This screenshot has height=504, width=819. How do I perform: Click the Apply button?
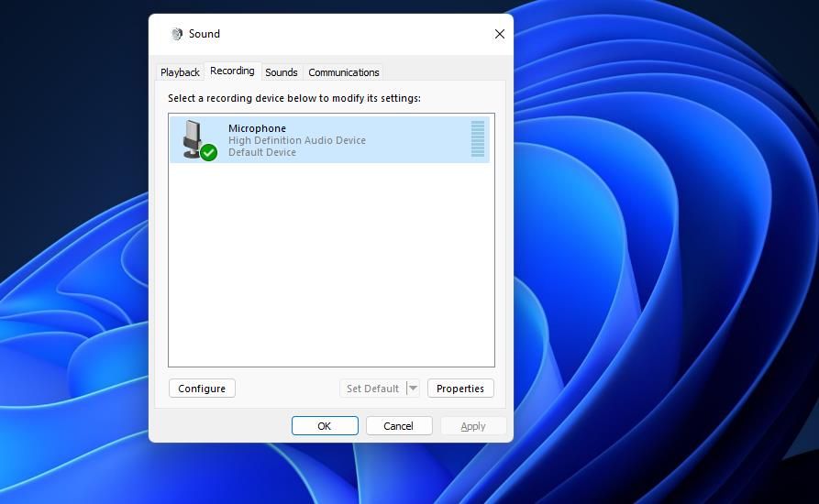[x=473, y=426]
